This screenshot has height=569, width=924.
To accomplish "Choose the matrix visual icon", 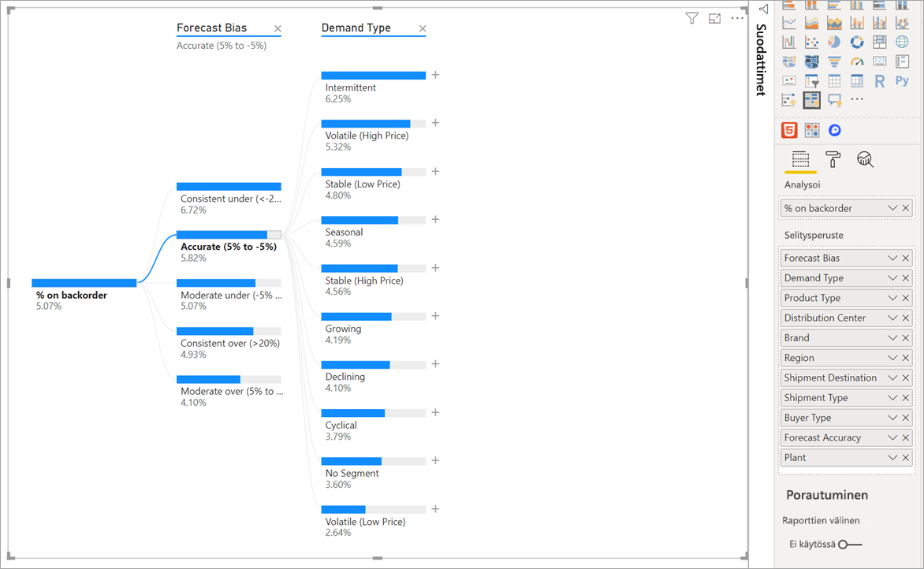I will [857, 80].
